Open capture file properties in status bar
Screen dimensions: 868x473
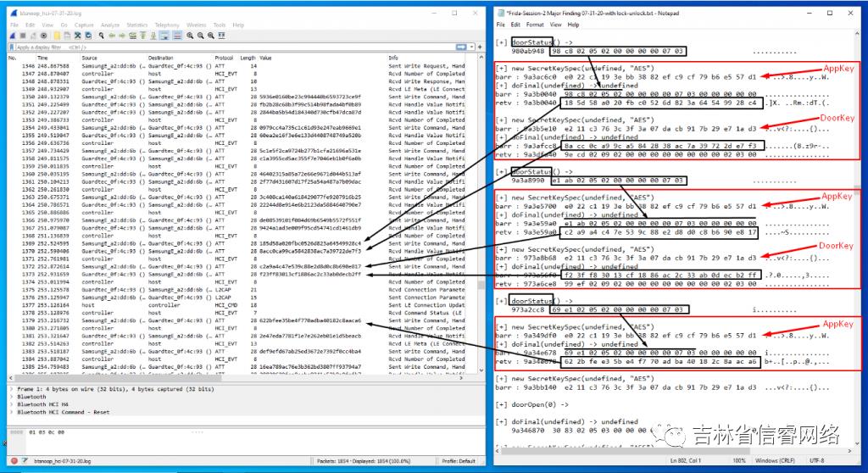(25, 461)
